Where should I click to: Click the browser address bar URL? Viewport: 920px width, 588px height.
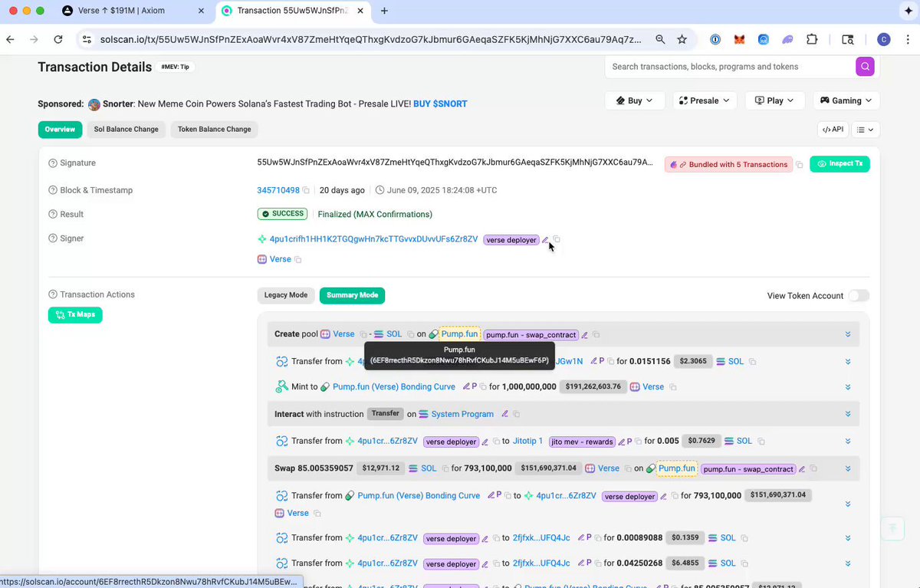point(370,39)
